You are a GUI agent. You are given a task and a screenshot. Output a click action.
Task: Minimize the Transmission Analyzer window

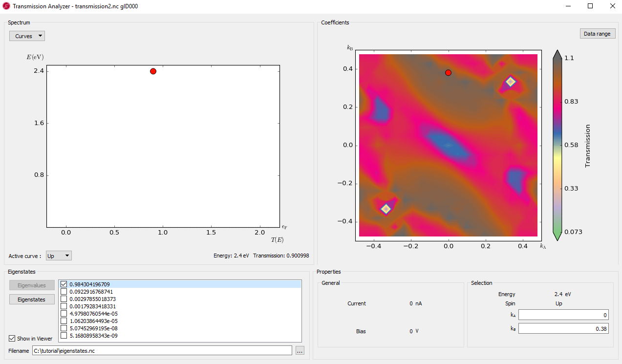(x=568, y=6)
